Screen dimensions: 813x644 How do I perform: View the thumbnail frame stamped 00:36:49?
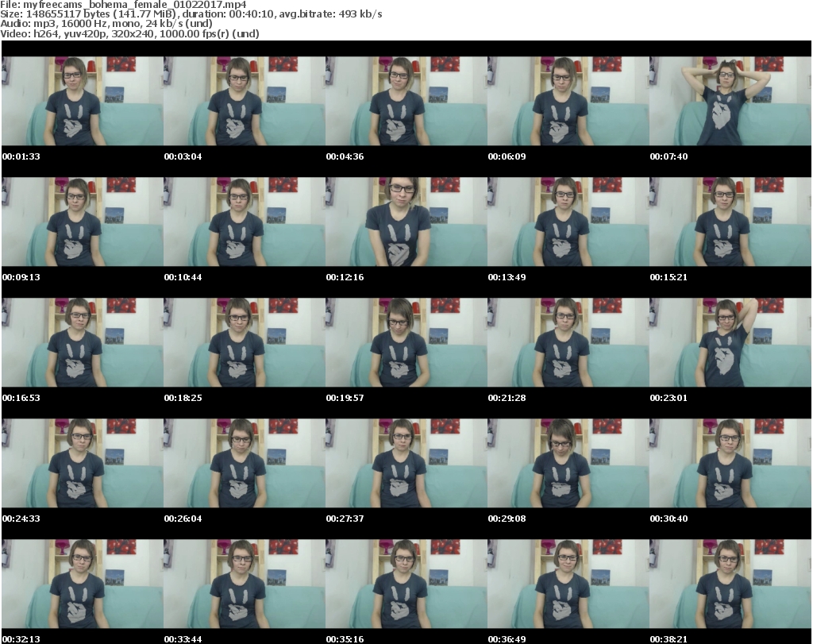(568, 584)
